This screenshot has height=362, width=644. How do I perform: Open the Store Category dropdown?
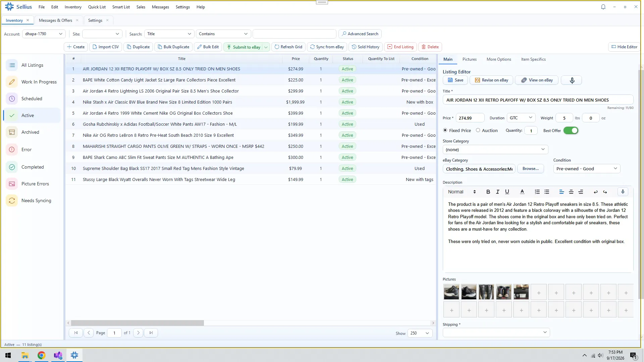point(495,149)
